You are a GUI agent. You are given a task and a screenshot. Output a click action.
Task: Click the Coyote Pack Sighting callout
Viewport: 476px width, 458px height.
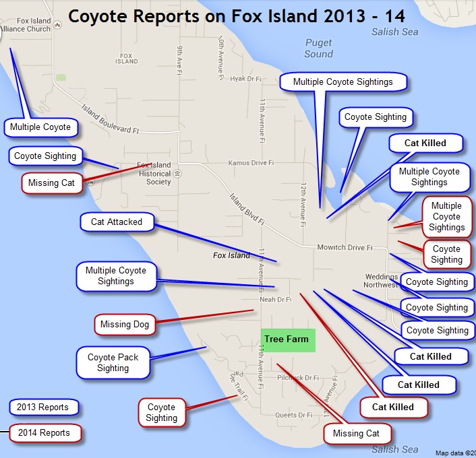(x=113, y=362)
